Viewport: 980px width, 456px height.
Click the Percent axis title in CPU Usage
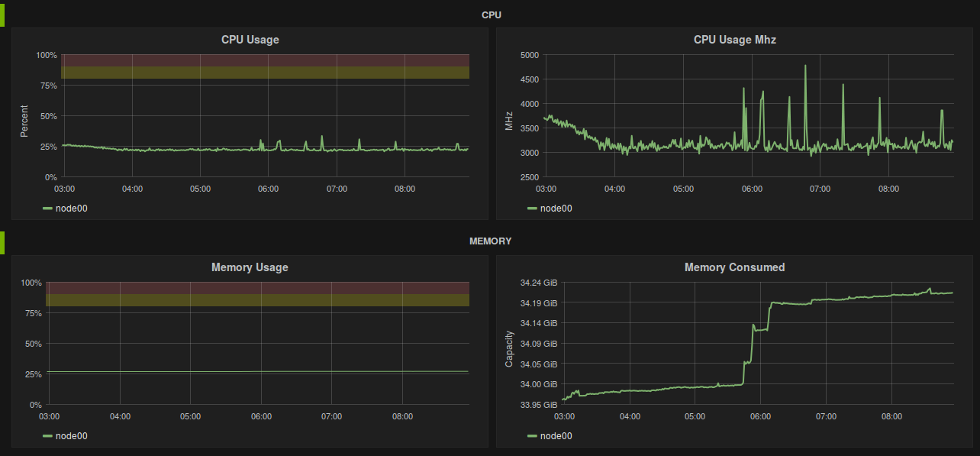(24, 121)
